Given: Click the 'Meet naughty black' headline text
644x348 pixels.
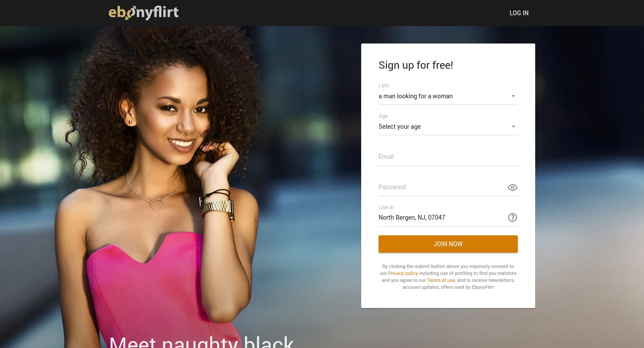Looking at the screenshot, I should click(201, 341).
